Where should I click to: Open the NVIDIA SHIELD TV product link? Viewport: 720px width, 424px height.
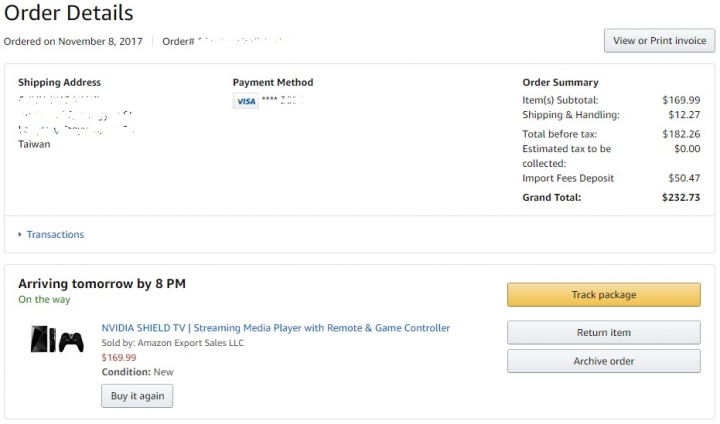276,328
